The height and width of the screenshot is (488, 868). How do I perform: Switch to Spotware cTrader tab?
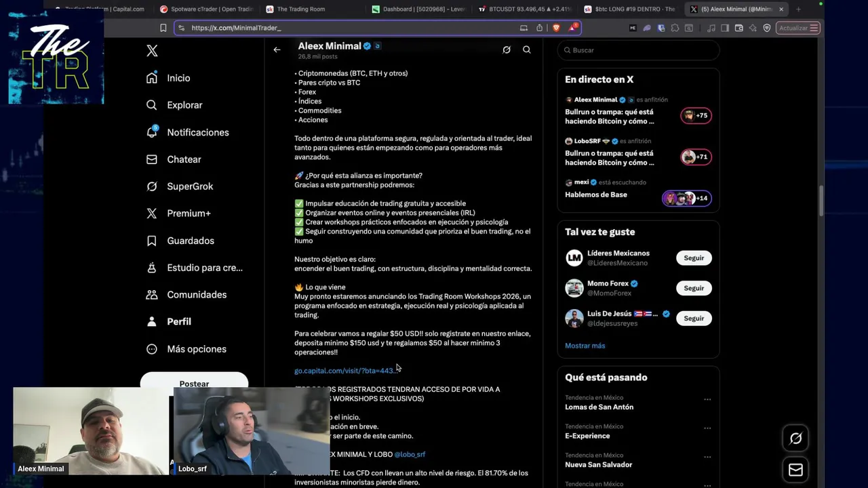coord(207,9)
